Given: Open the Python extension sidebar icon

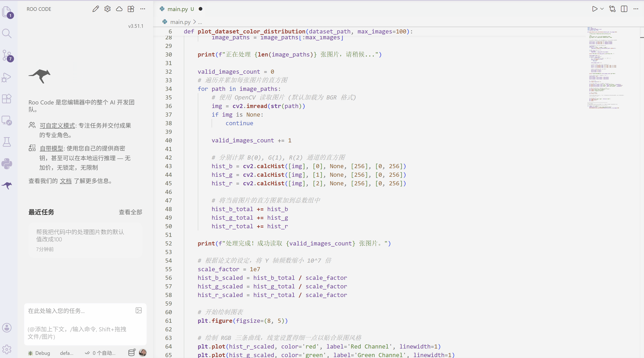Looking at the screenshot, I should 7,164.
